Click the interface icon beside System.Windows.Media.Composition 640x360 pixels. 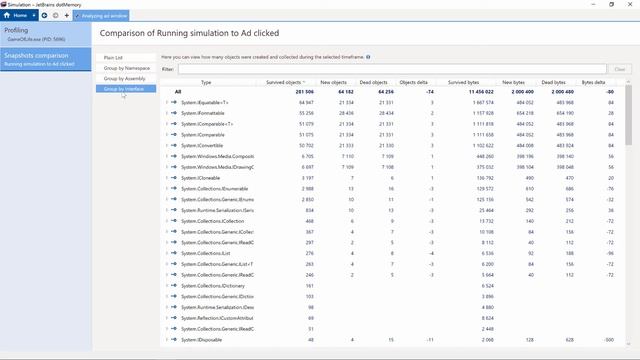174,156
